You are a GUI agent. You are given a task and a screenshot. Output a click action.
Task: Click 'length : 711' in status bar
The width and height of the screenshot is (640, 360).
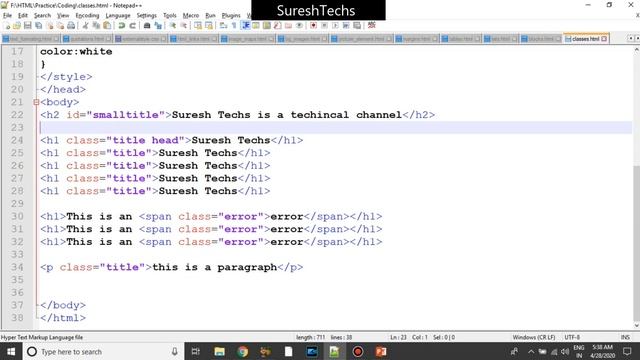pyautogui.click(x=311, y=338)
